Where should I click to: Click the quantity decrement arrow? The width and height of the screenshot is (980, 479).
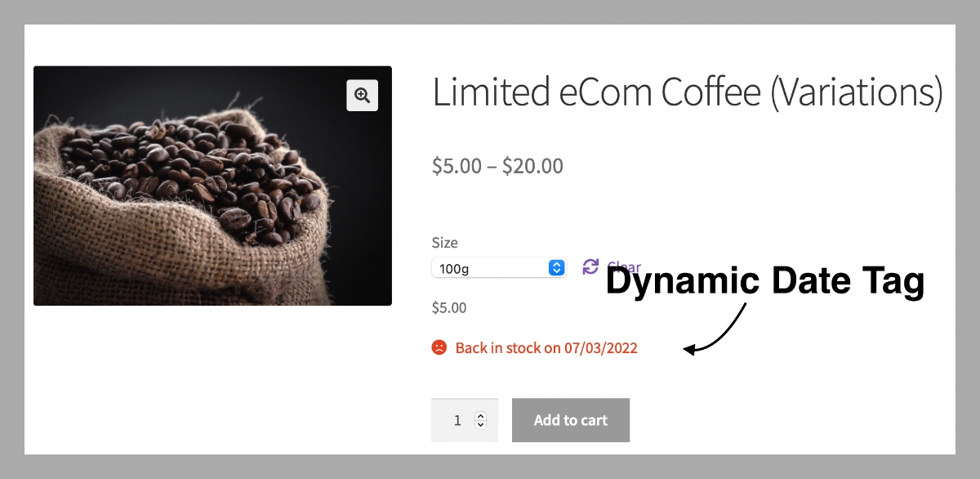(x=482, y=426)
